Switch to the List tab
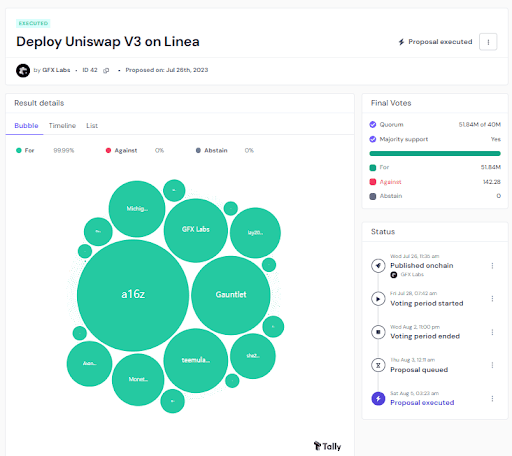The width and height of the screenshot is (512, 456). click(x=92, y=126)
